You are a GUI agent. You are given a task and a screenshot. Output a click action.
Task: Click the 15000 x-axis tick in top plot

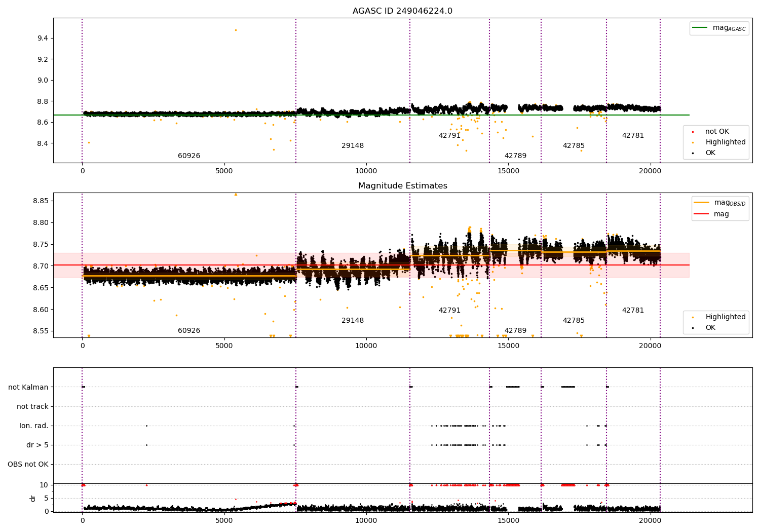pyautogui.click(x=508, y=171)
